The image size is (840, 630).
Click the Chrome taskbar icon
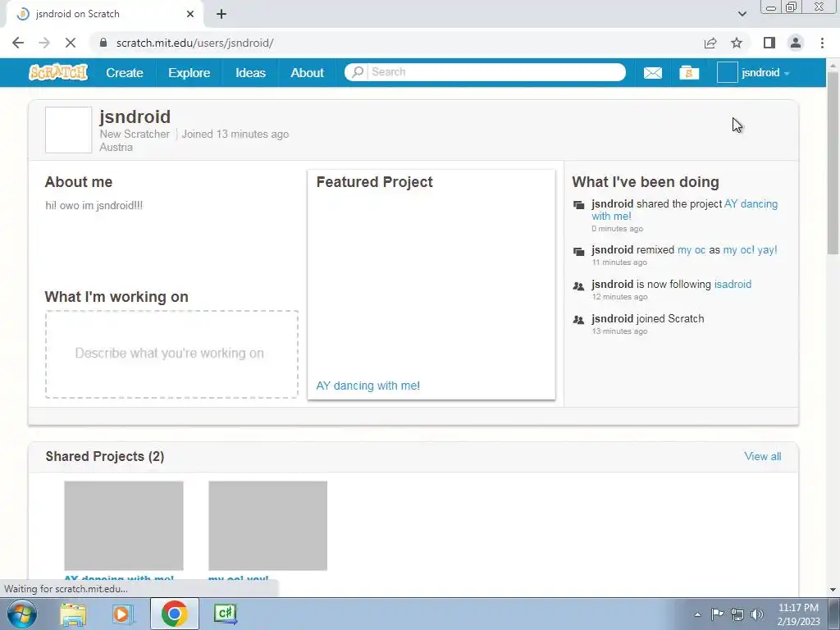tap(174, 614)
